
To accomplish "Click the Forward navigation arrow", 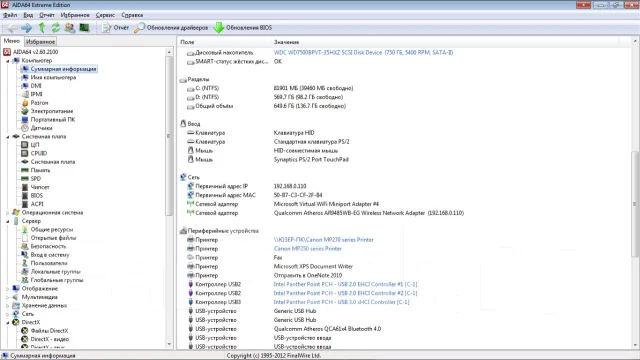I will (x=27, y=28).
